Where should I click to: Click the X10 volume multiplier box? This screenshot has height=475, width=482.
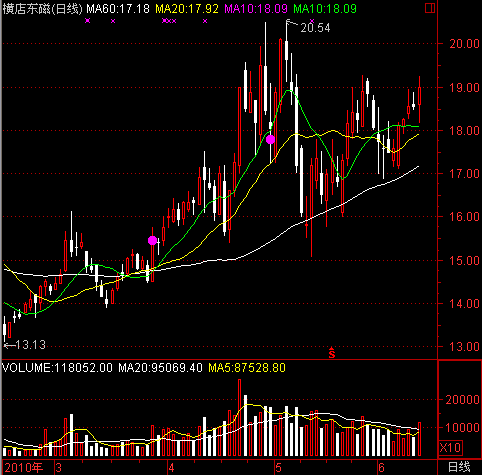pos(450,447)
